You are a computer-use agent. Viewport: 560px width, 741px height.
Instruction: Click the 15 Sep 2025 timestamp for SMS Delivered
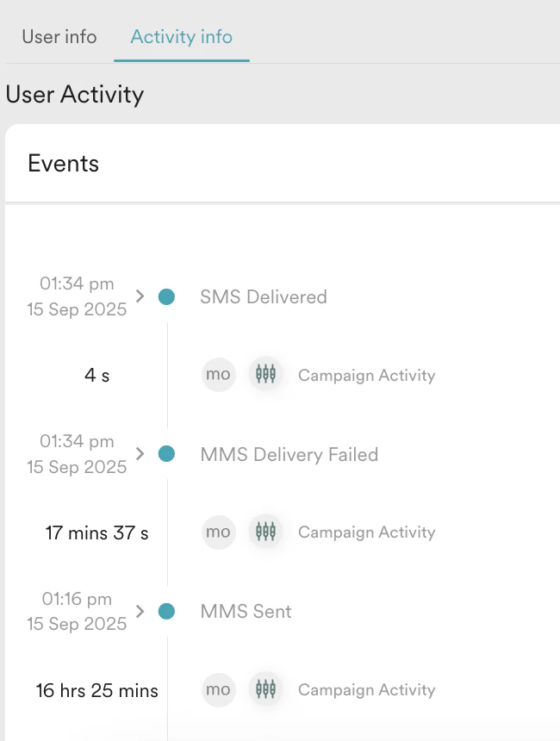tap(76, 308)
